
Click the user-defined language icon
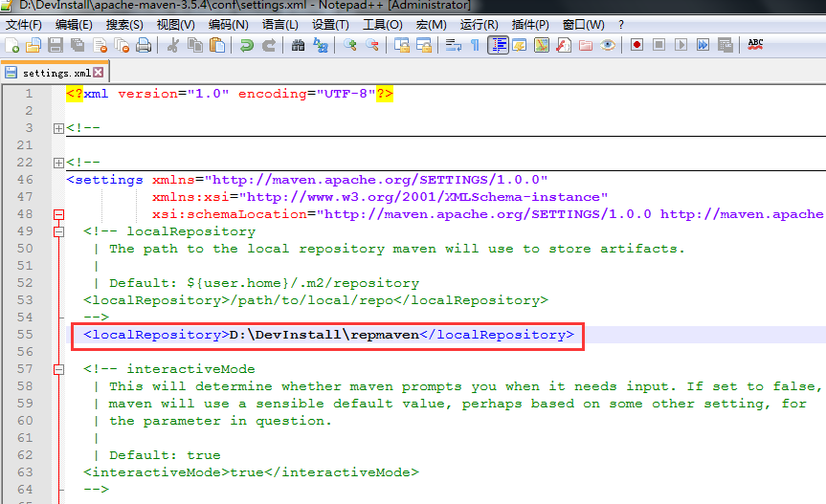520,45
